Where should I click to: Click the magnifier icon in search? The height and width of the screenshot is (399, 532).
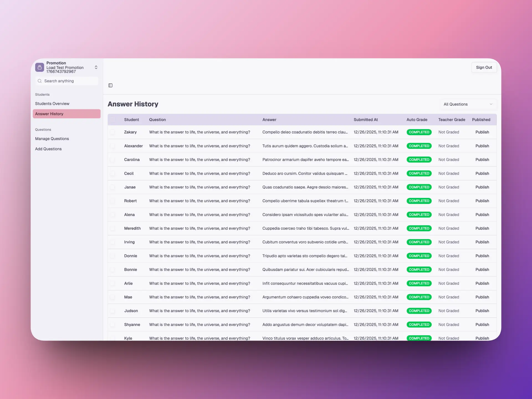(40, 81)
